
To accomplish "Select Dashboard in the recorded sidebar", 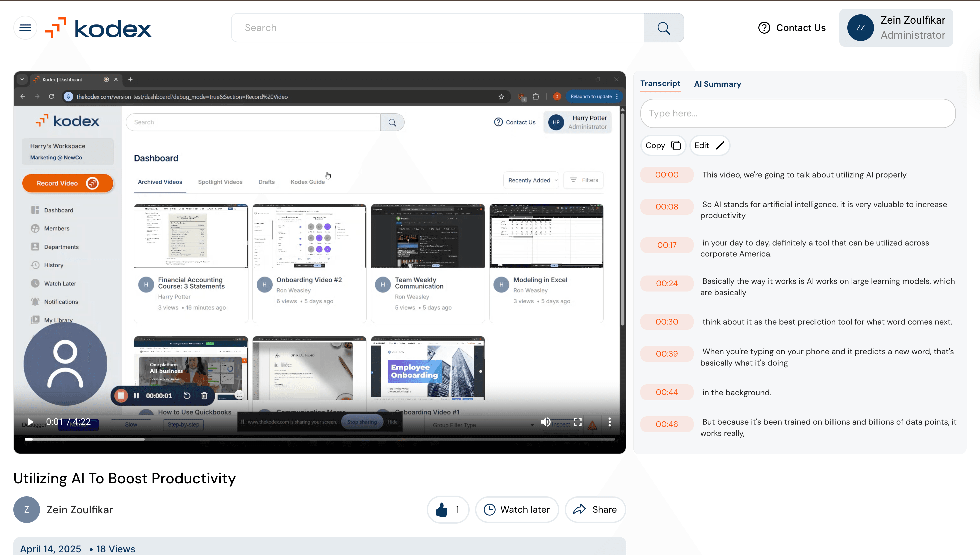I will click(x=52, y=210).
